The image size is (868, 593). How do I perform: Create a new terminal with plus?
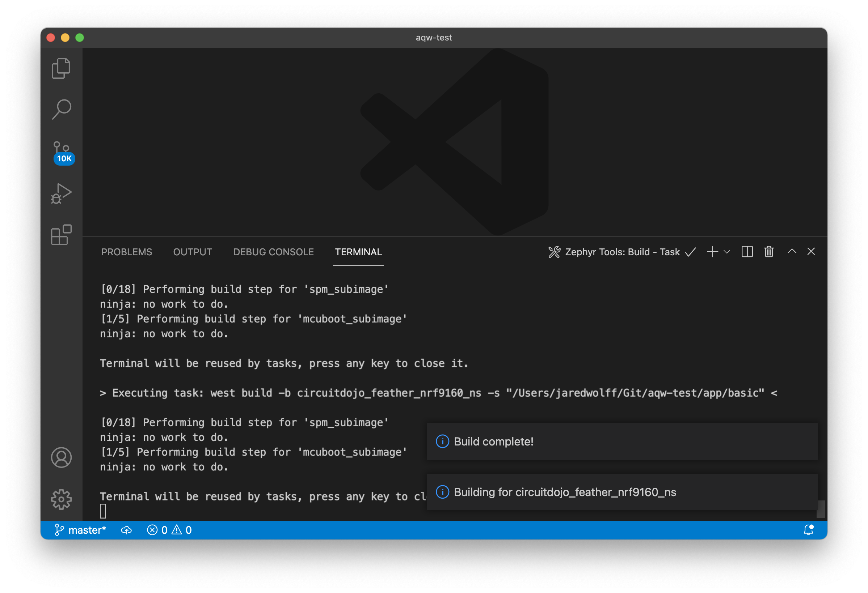(712, 252)
